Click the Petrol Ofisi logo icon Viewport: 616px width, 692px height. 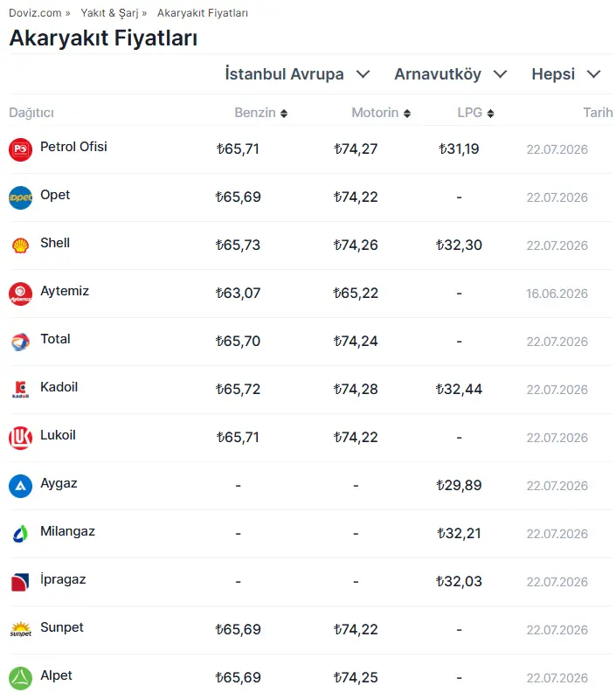click(x=20, y=149)
